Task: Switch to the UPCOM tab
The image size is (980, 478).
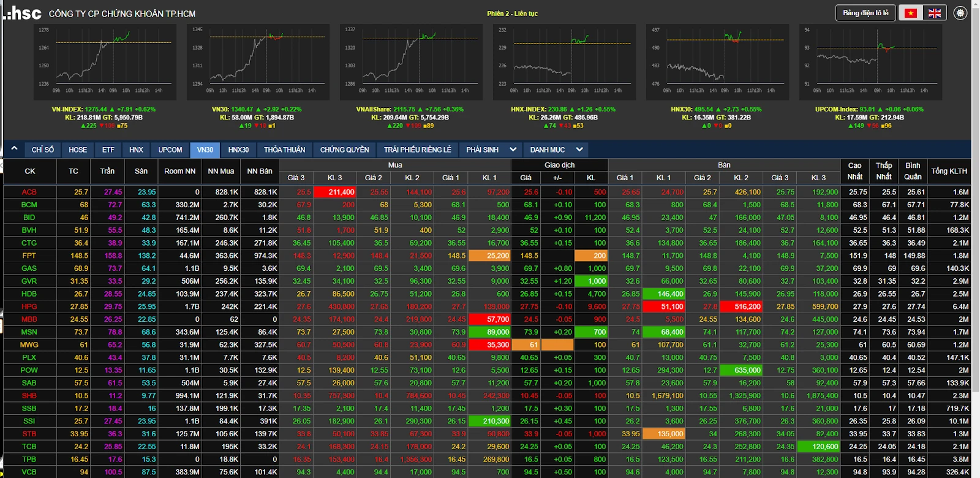Action: (170, 150)
